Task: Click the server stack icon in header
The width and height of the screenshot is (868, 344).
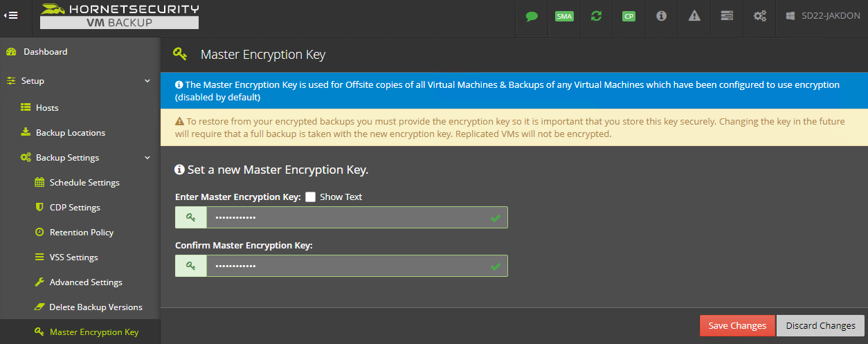Action: click(x=727, y=15)
